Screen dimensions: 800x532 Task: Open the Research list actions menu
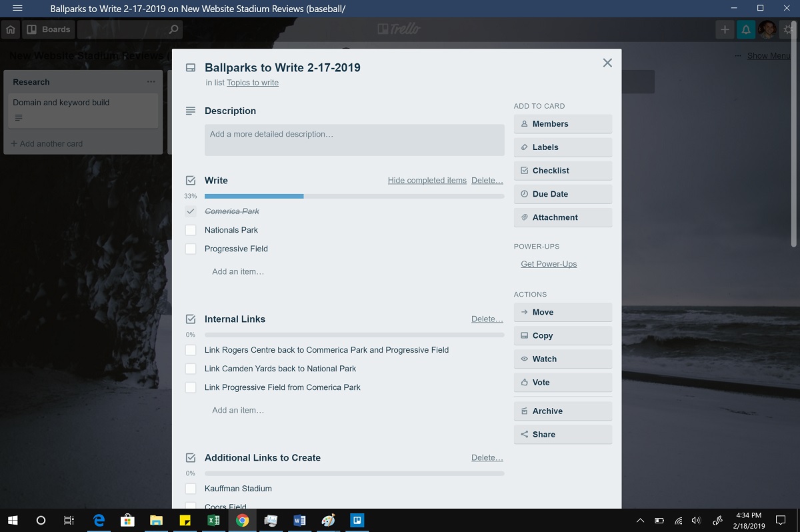coord(151,82)
